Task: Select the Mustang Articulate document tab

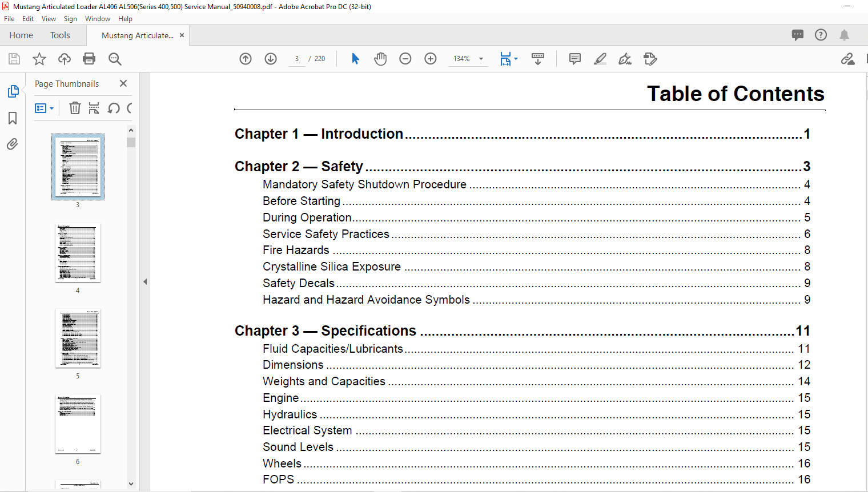Action: click(x=137, y=35)
